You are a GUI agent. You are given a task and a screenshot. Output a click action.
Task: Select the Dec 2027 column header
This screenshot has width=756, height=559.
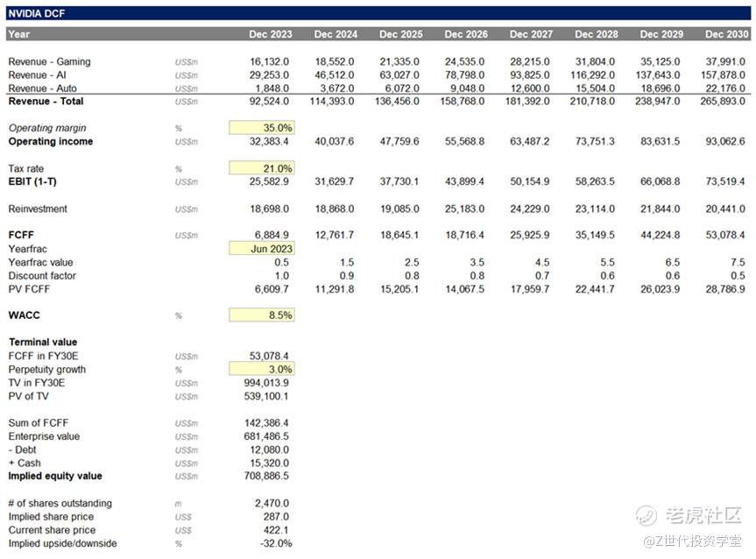tap(531, 34)
